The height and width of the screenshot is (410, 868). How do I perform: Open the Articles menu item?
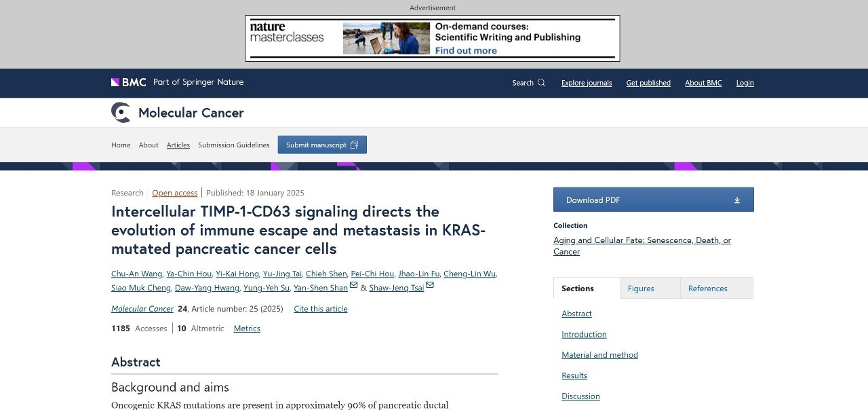point(178,145)
